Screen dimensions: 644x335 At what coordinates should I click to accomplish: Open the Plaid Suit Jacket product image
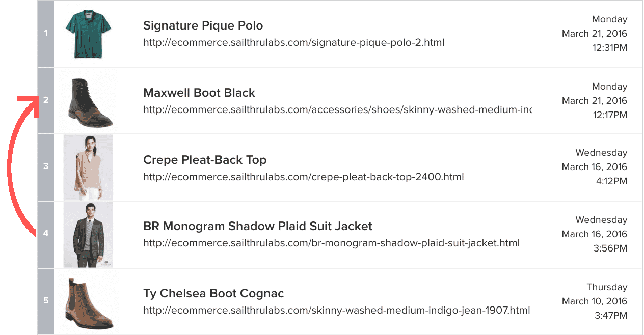click(88, 235)
